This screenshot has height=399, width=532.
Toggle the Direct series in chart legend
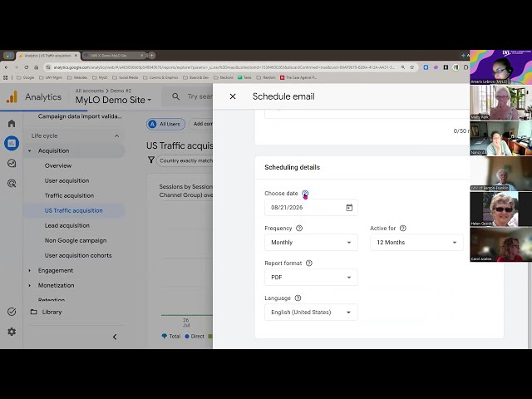(195, 336)
